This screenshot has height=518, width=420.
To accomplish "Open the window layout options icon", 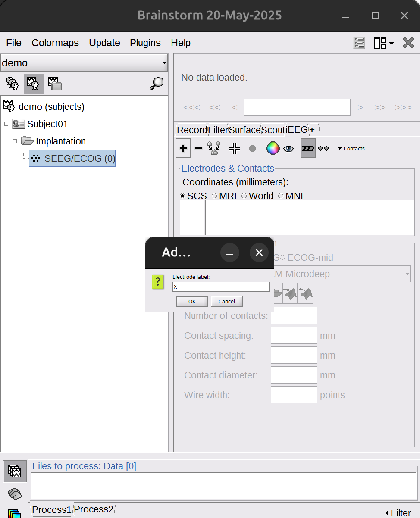I will click(383, 43).
